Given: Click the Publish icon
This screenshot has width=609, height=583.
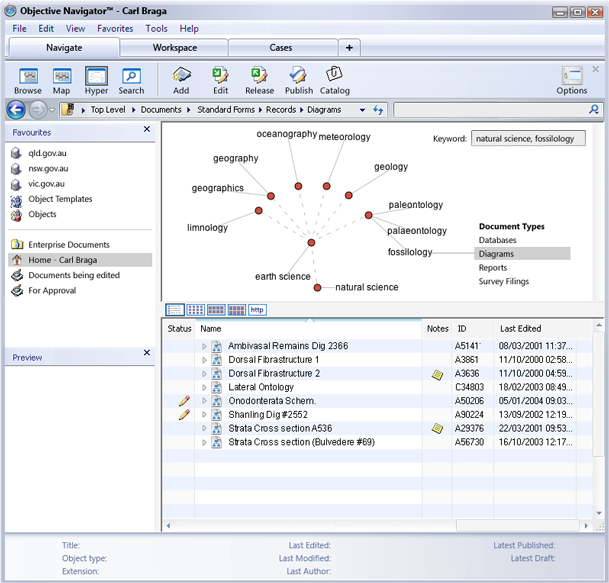Looking at the screenshot, I should 299,80.
